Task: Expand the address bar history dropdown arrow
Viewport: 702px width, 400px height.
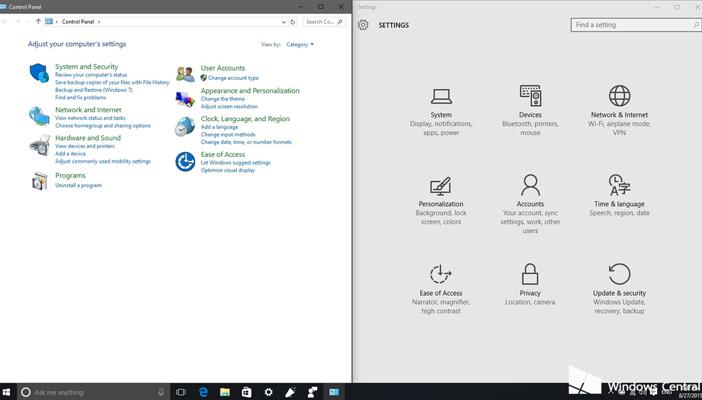Action: [282, 21]
